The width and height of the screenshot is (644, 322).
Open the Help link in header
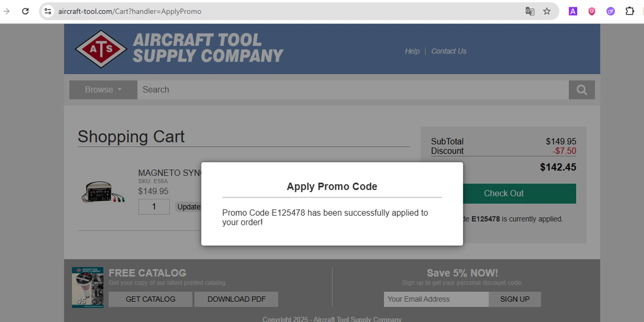pos(412,51)
